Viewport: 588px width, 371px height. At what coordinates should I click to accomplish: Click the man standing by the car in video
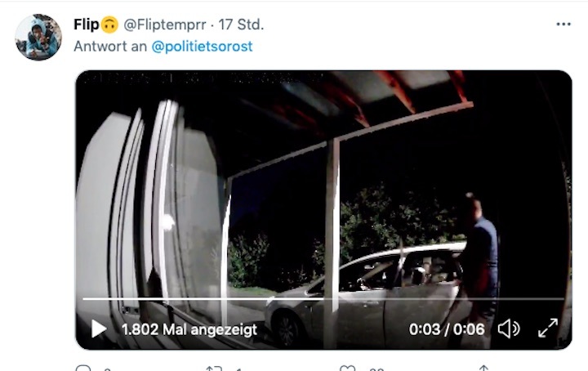[x=478, y=262]
